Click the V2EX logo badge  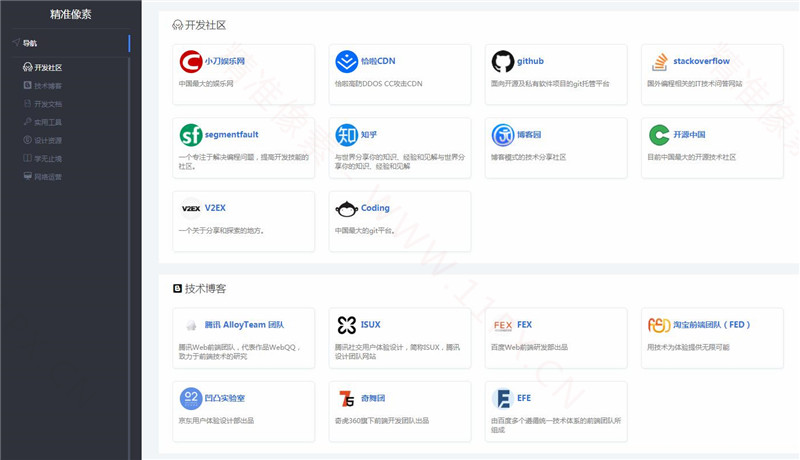(191, 209)
